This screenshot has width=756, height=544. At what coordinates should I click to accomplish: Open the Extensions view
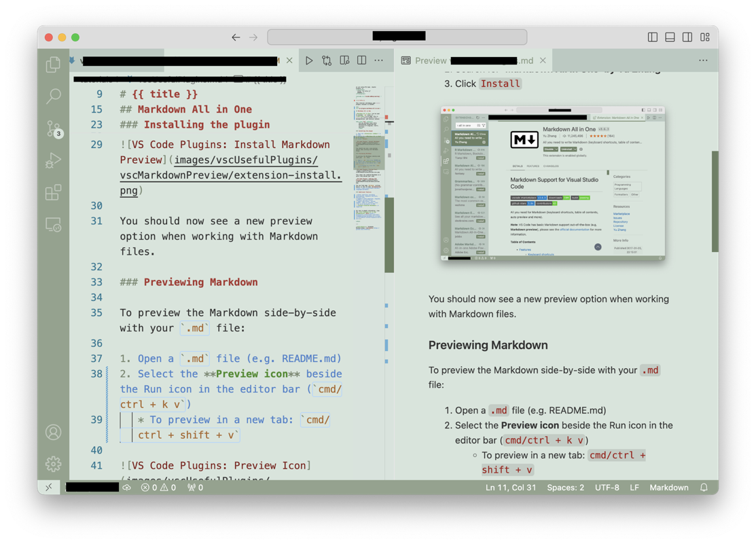tap(53, 192)
